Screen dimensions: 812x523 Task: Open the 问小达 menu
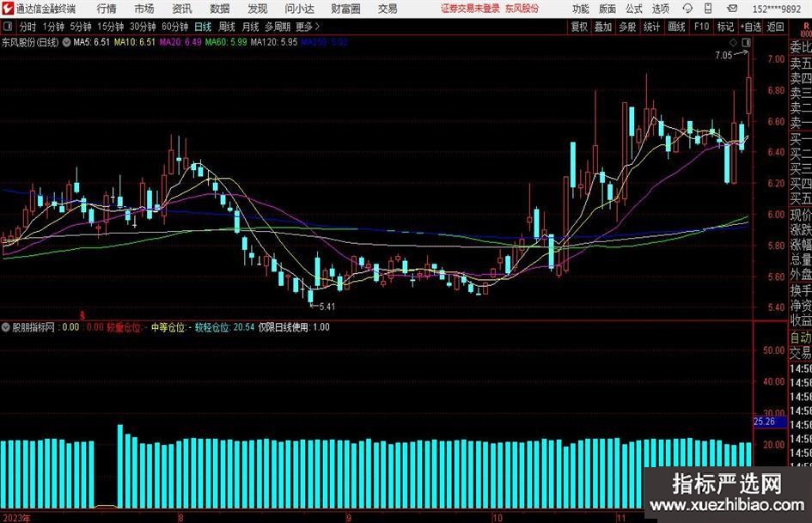pos(299,9)
